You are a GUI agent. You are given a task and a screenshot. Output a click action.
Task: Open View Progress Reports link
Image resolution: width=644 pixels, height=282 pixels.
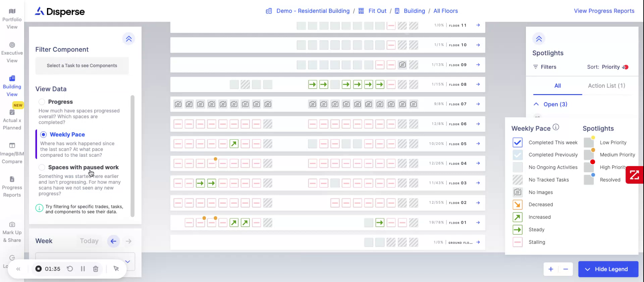(x=604, y=11)
